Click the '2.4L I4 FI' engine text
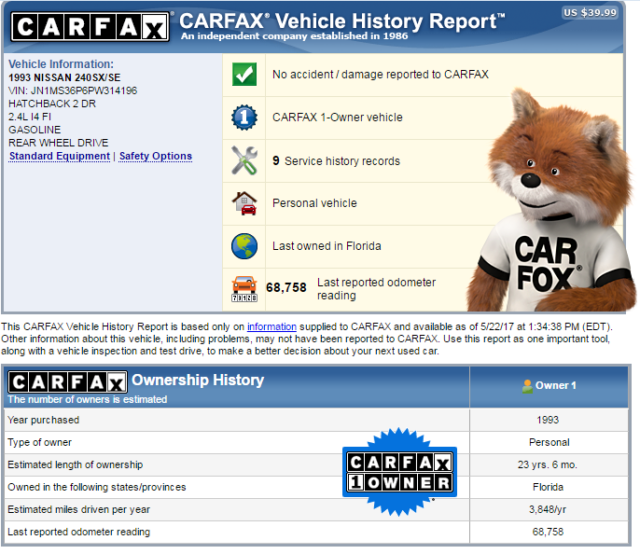This screenshot has height=554, width=640. tap(30, 117)
